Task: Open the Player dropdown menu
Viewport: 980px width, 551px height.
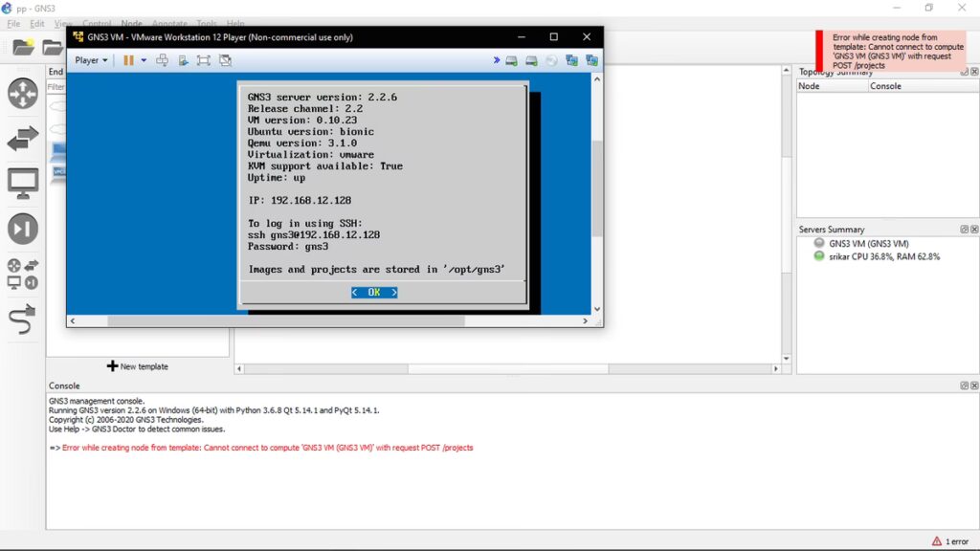Action: pyautogui.click(x=91, y=60)
